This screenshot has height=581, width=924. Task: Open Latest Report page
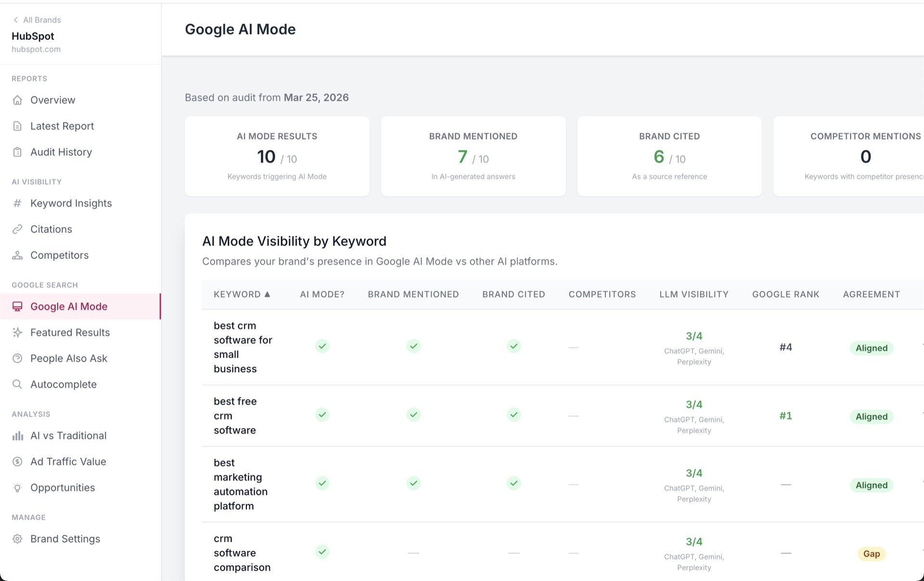(x=80, y=126)
